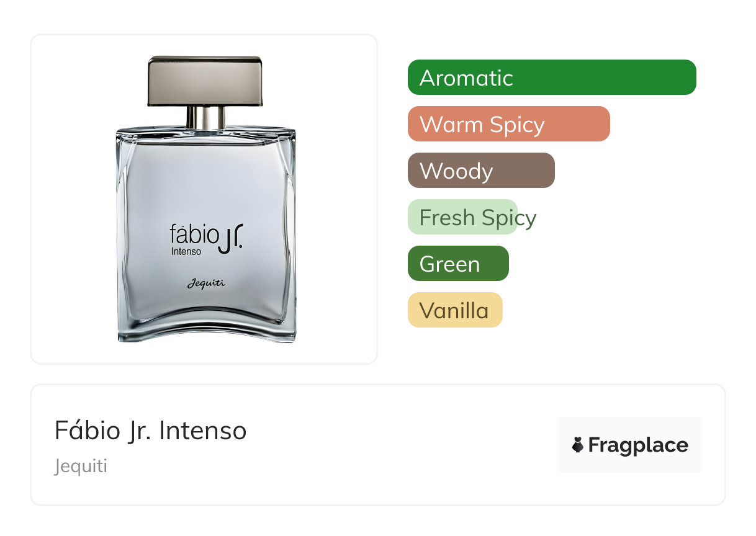
Task: Click the Fragplace badge background
Action: point(630,445)
